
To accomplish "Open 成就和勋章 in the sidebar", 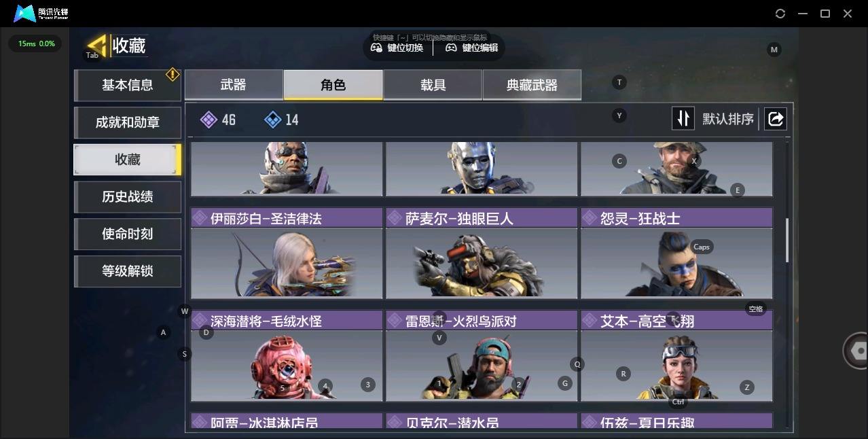I will click(128, 122).
